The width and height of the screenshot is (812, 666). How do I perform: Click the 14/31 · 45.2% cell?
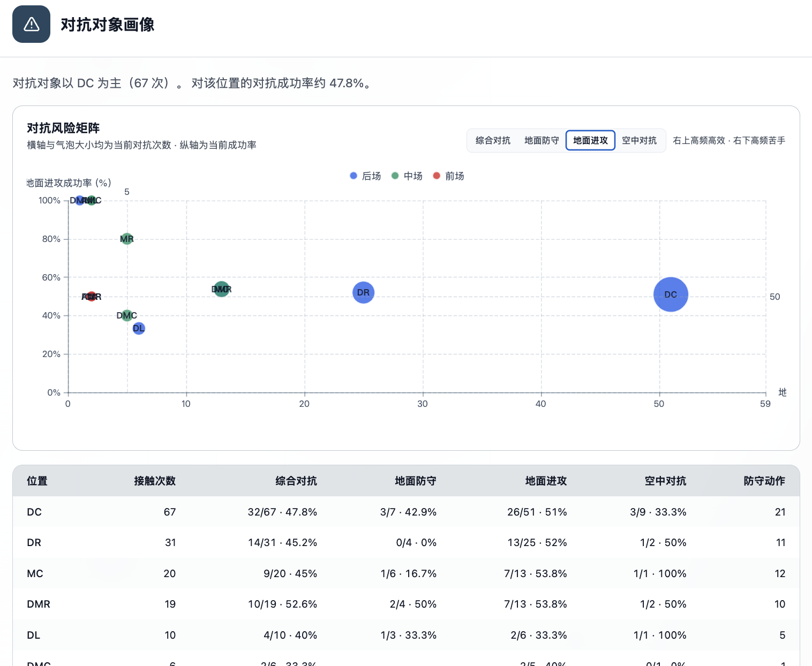282,542
